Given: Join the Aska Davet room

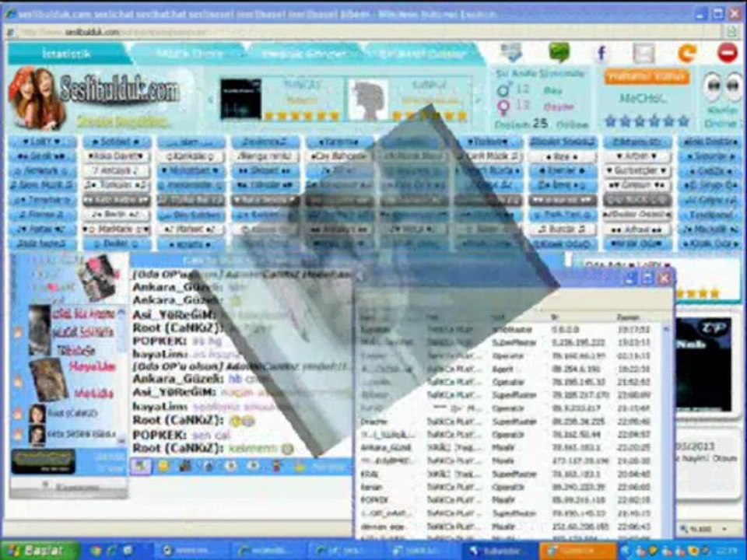Looking at the screenshot, I should (x=116, y=156).
